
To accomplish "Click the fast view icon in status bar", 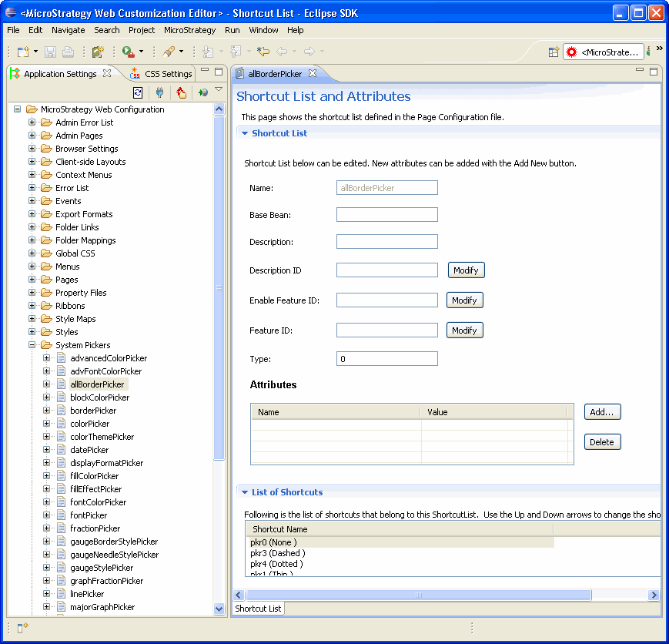I will [x=22, y=628].
